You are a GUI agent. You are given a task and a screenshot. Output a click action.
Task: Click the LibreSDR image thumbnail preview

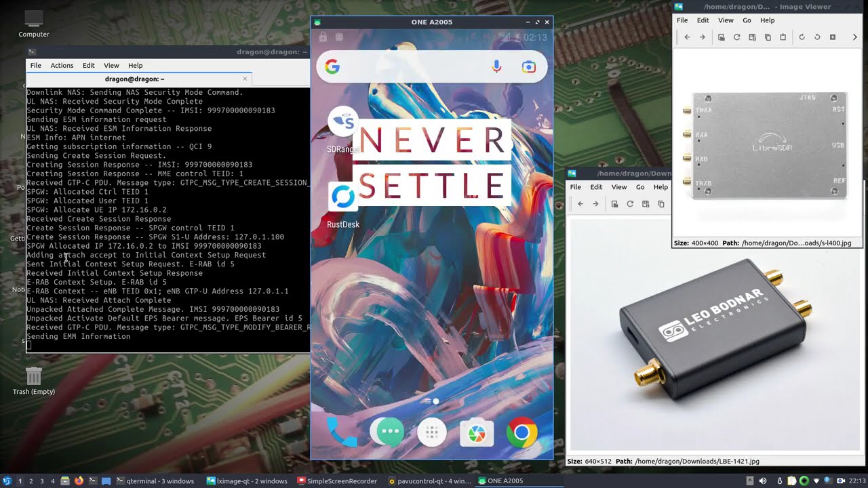(x=766, y=146)
